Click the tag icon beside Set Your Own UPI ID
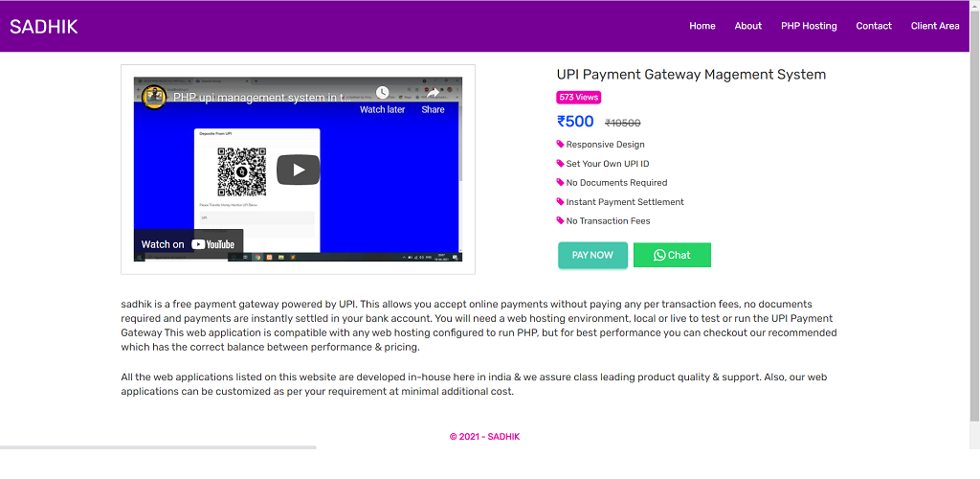This screenshot has height=479, width=980. (x=560, y=163)
